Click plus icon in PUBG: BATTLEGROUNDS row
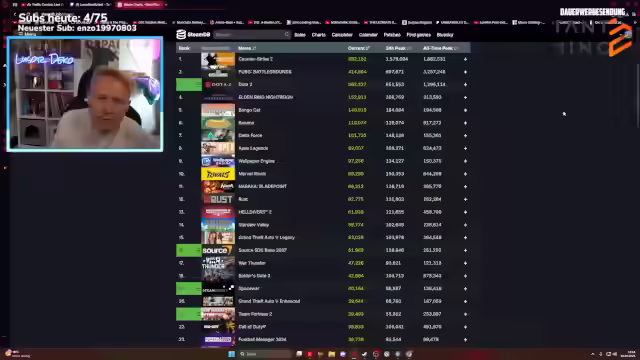Image resolution: width=640 pixels, height=360 pixels. click(x=465, y=72)
